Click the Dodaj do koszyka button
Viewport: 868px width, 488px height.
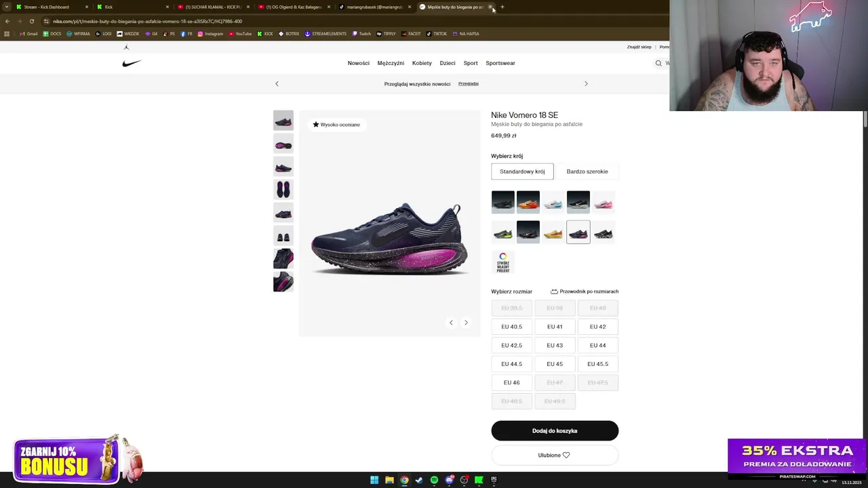555,431
